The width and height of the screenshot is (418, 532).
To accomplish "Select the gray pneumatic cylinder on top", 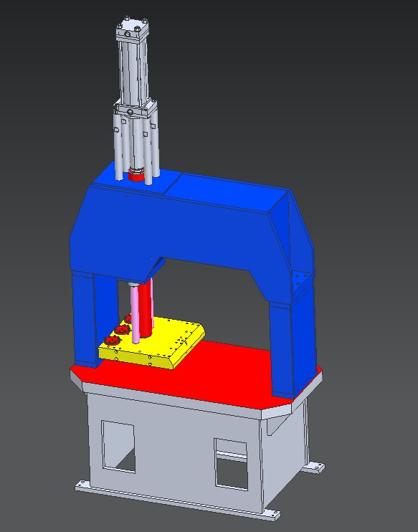I will tap(133, 65).
